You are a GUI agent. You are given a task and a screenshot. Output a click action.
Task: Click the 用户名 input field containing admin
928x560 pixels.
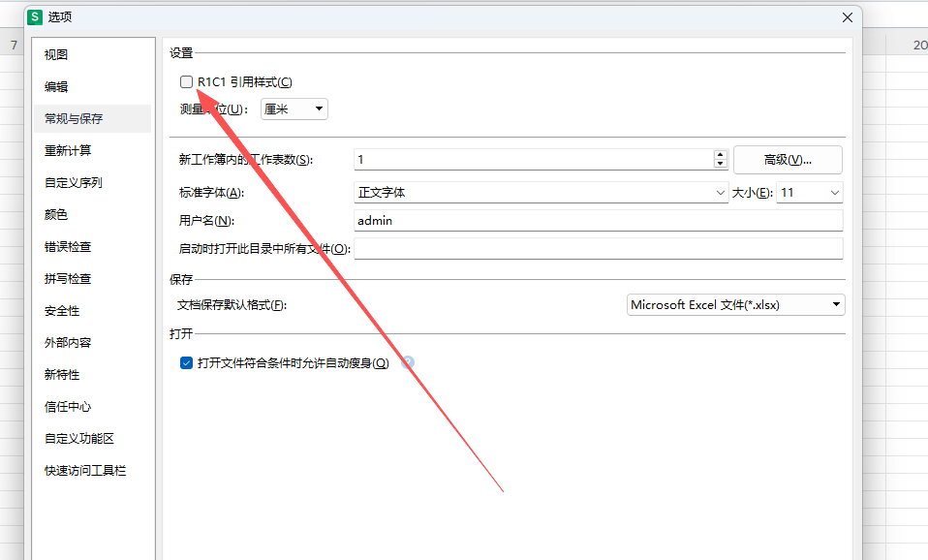click(x=598, y=221)
